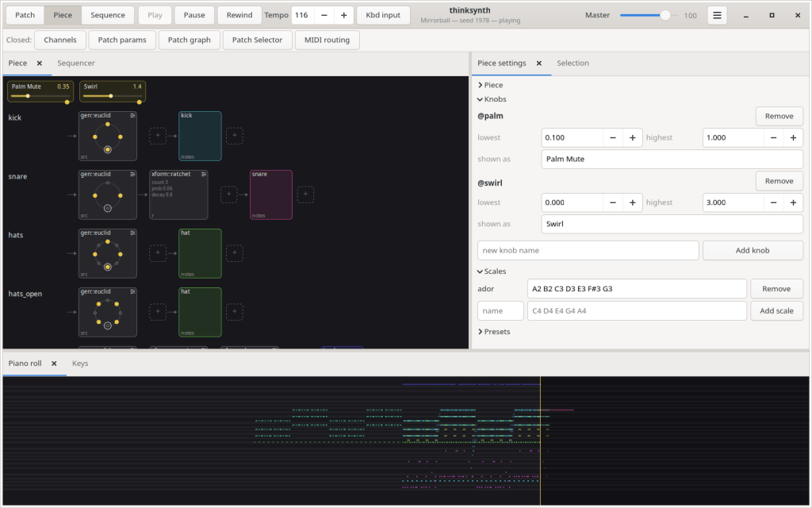812x508 pixels.
Task: Edit the @swirl shown as field
Action: click(672, 224)
